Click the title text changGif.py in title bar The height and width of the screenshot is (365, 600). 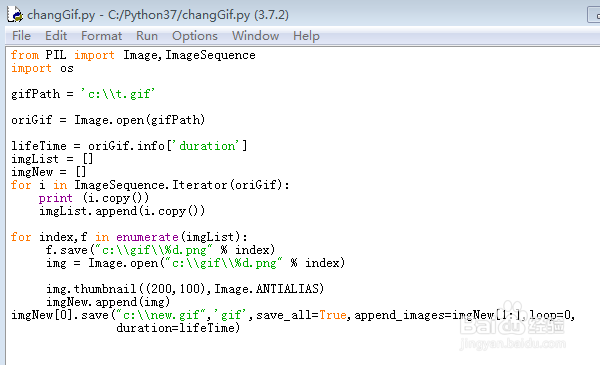(61, 15)
